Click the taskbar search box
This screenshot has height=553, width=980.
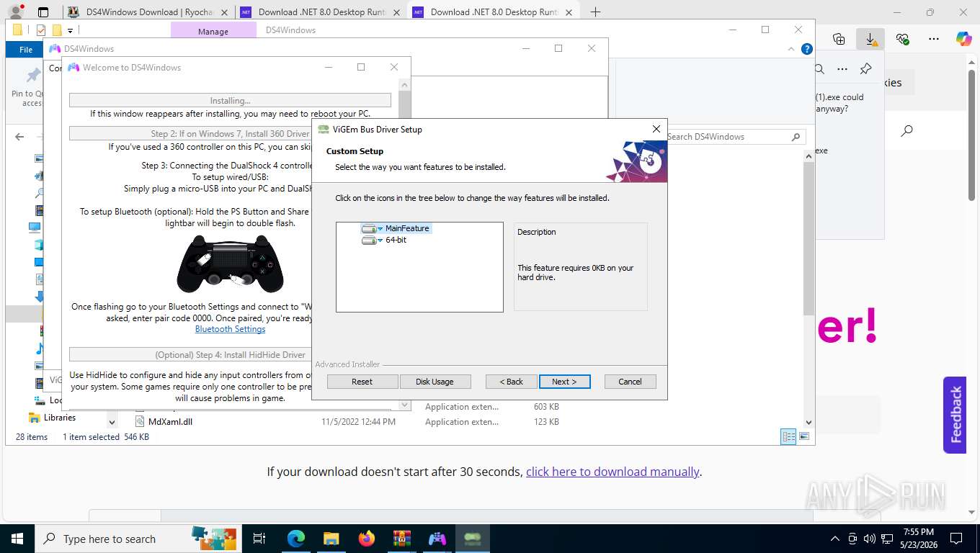click(x=137, y=539)
